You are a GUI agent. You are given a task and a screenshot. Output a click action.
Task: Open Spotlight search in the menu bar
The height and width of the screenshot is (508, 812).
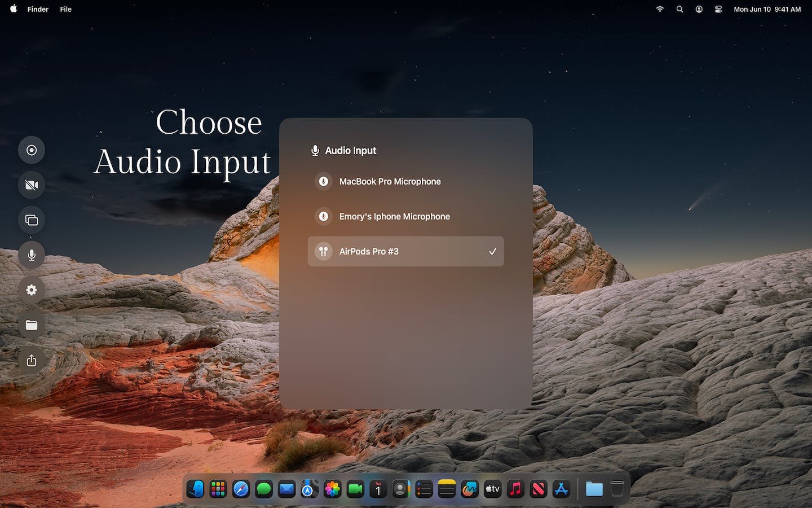pos(679,9)
